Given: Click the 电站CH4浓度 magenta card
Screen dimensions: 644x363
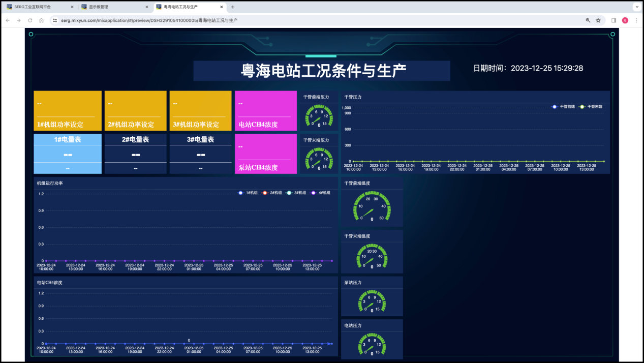Looking at the screenshot, I should coord(265,111).
